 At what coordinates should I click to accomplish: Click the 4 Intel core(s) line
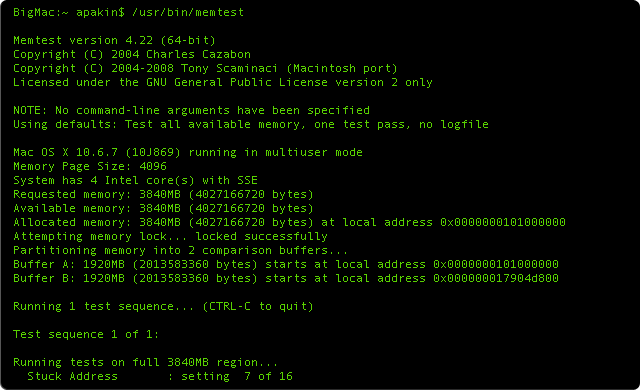(x=136, y=180)
